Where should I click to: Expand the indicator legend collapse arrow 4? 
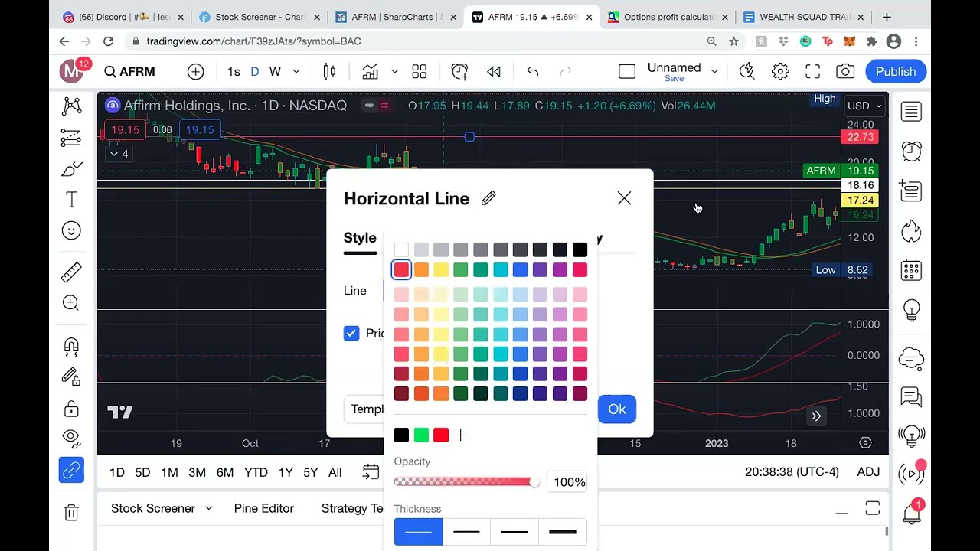119,154
